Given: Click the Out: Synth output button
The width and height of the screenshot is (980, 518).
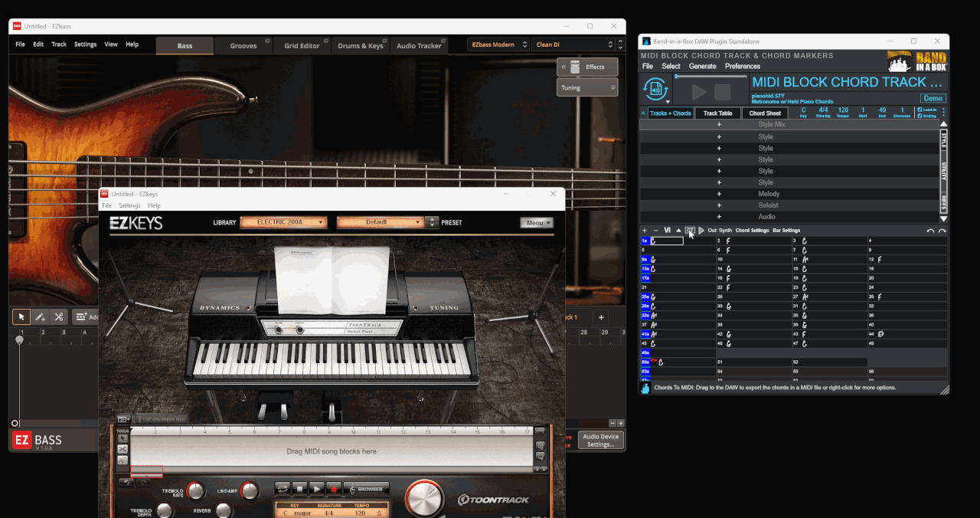Looking at the screenshot, I should point(720,231).
